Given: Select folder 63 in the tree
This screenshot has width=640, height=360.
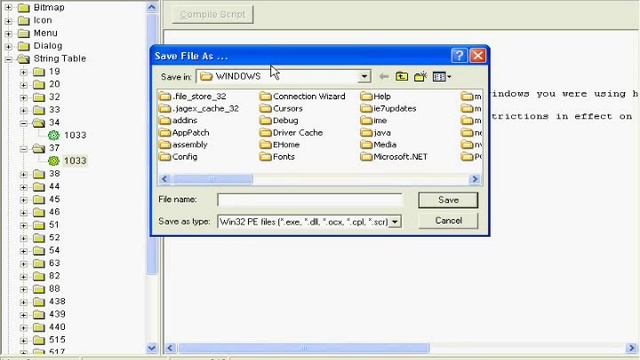Looking at the screenshot, I should 54,263.
